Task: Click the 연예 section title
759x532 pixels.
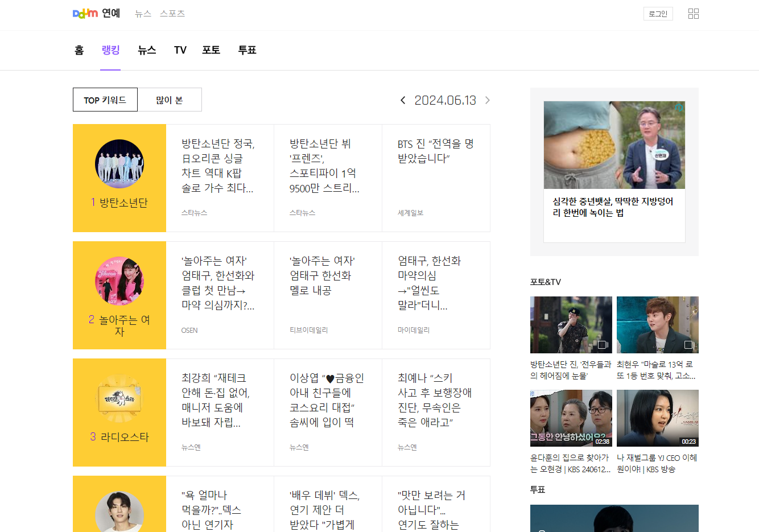Action: pos(111,14)
